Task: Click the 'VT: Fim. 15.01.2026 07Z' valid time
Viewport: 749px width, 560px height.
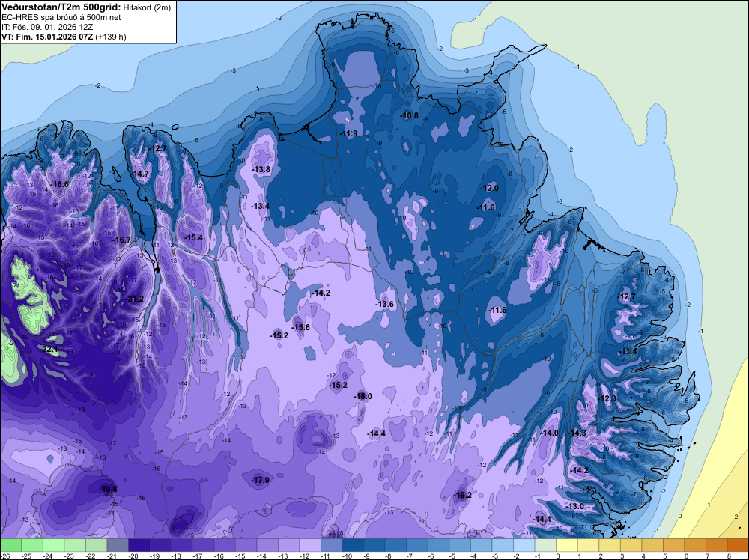Action: coord(47,37)
